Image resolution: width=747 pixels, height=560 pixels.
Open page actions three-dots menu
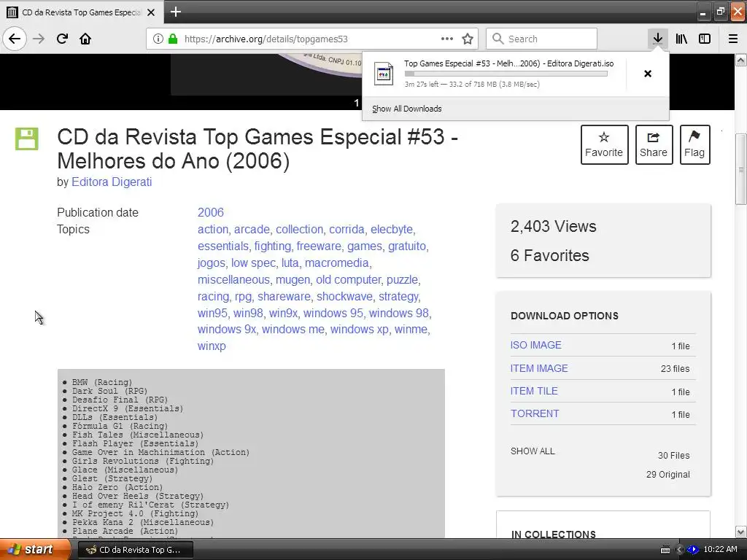point(447,39)
